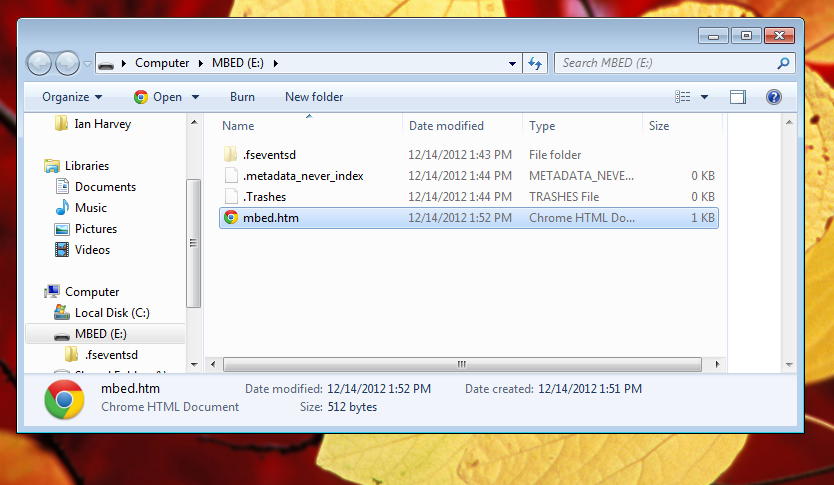The image size is (834, 485).
Task: Open Help via question mark icon
Action: (773, 97)
